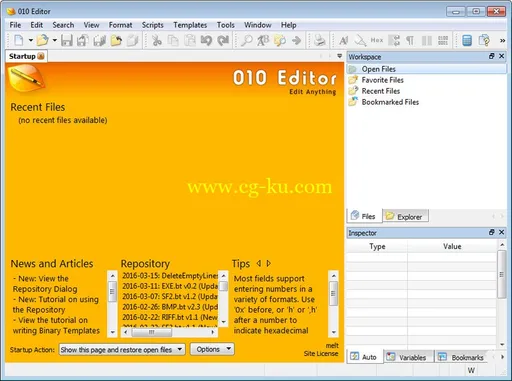Screen dimensions: 512x381
Task: Select Open Files in Workspace
Action: (427, 69)
